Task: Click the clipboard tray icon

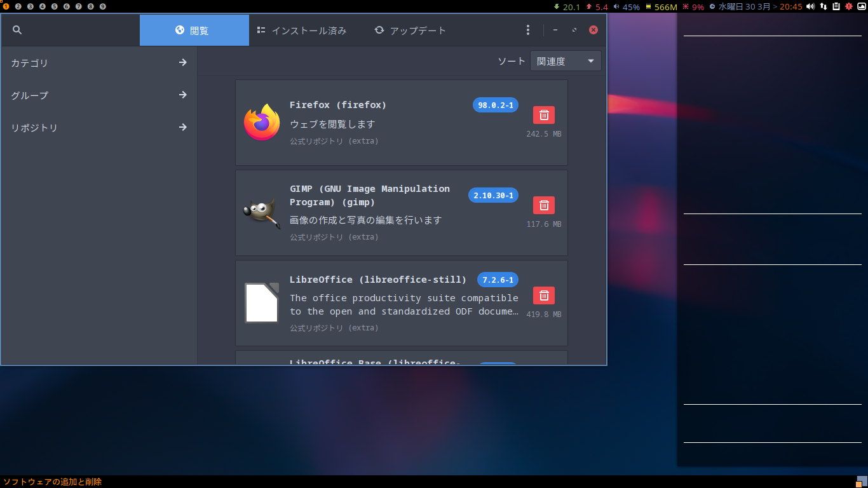Action: 836,6
